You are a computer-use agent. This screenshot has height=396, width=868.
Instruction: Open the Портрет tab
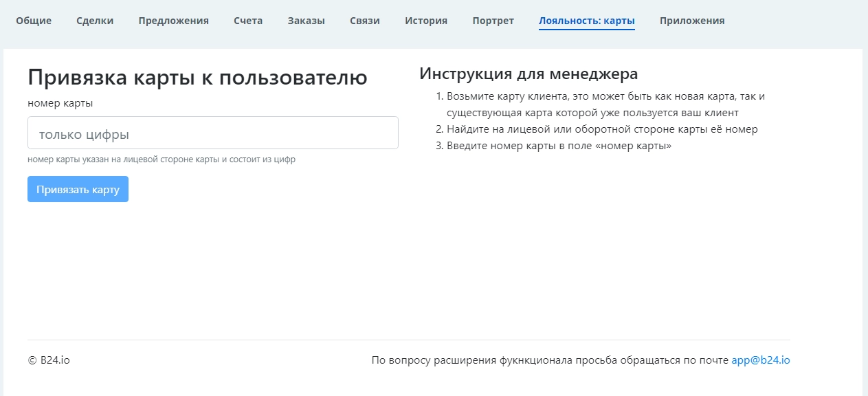point(492,21)
